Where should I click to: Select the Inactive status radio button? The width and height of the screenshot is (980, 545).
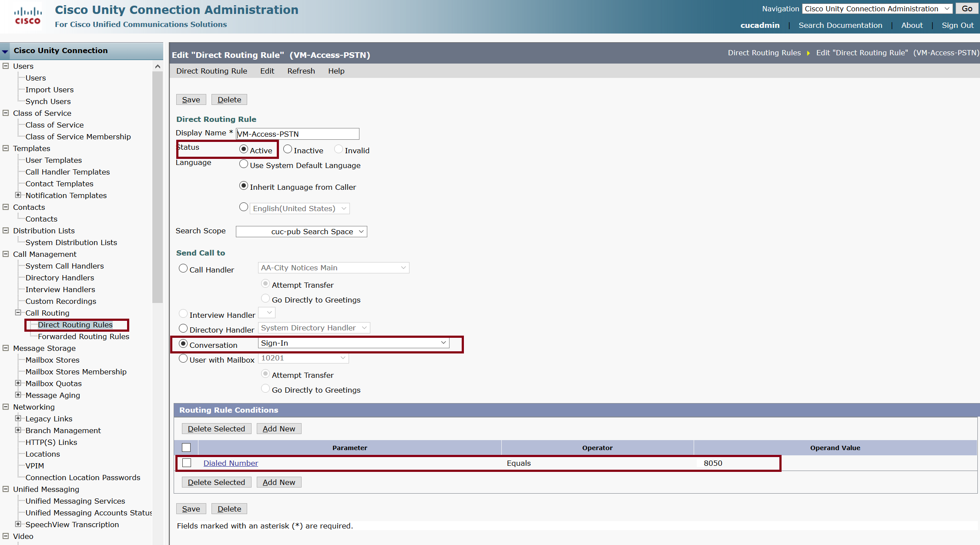[x=287, y=149]
